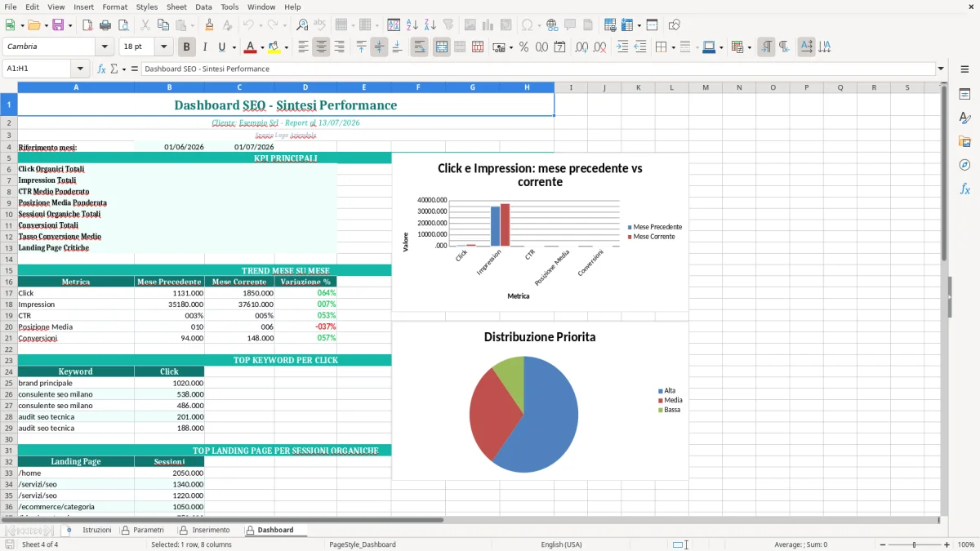
Task: Open the Styles menu
Action: (x=147, y=7)
